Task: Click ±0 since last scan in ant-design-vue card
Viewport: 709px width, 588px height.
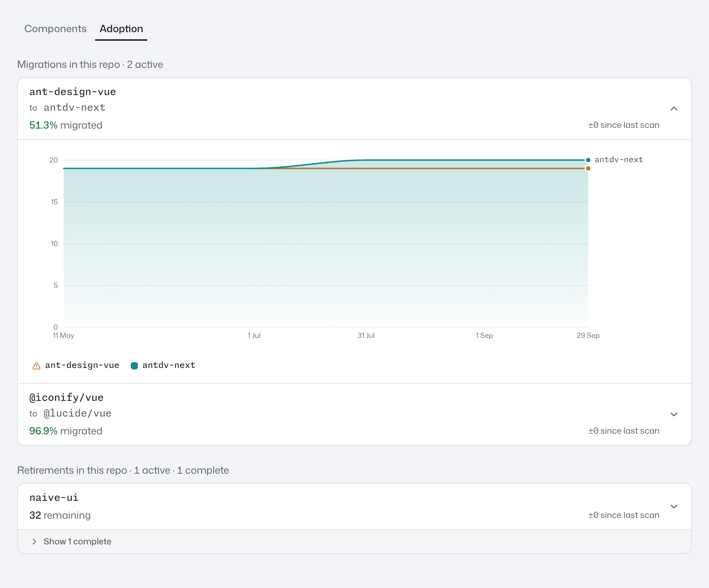Action: pyautogui.click(x=624, y=125)
